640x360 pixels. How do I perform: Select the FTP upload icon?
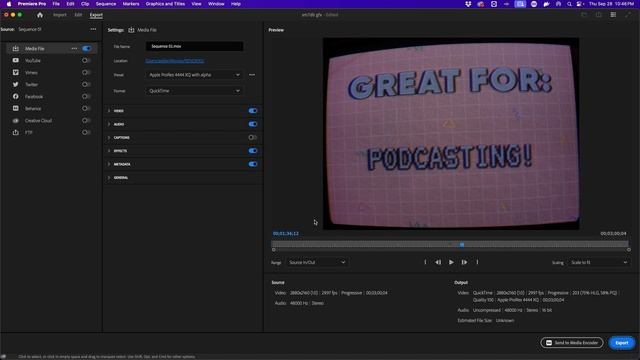coord(16,132)
